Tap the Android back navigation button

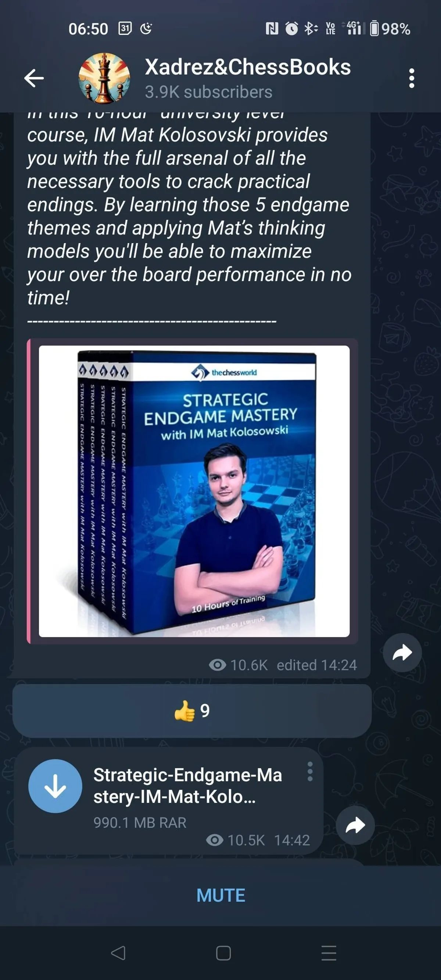click(118, 953)
